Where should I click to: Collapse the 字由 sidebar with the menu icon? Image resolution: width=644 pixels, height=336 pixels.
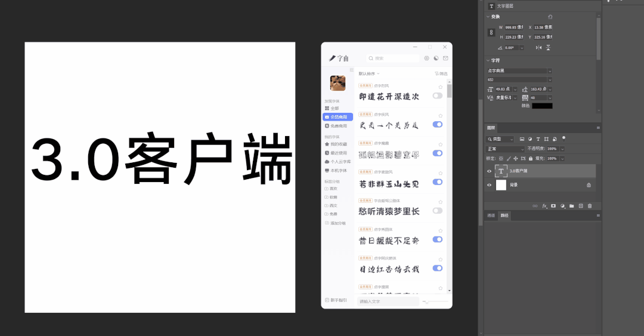pos(352,70)
